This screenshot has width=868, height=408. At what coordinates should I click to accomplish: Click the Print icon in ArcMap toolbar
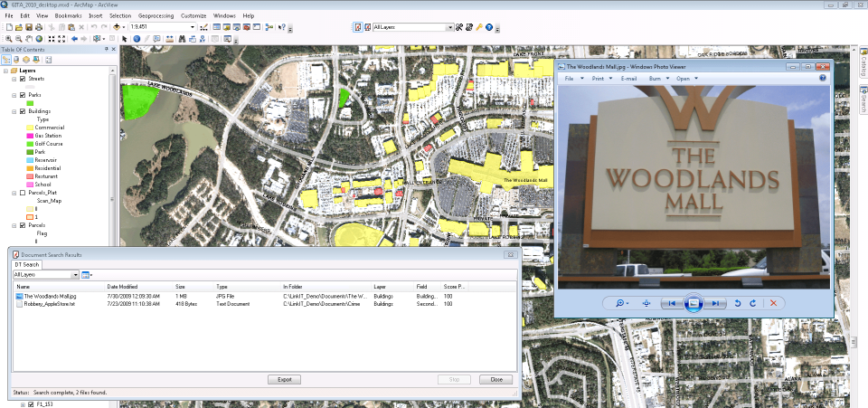pos(38,27)
